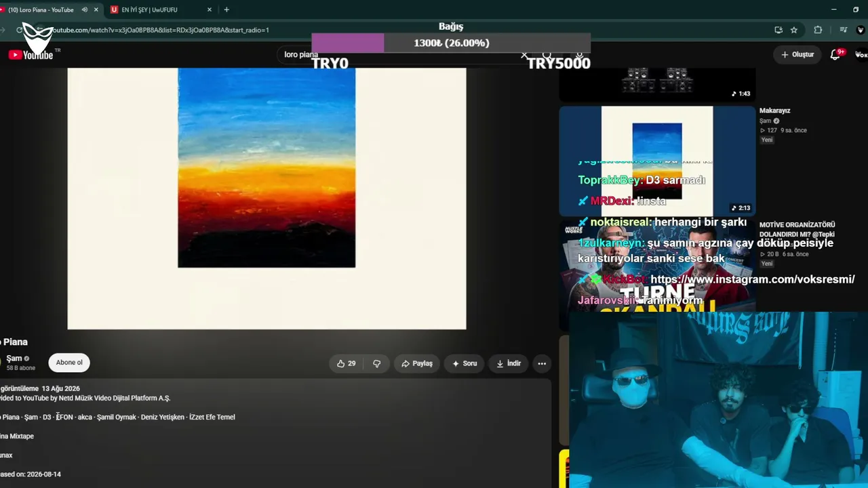Open the recommended video thumbnail lasting 1:43
Viewport: 868px width, 488px height.
(657, 85)
